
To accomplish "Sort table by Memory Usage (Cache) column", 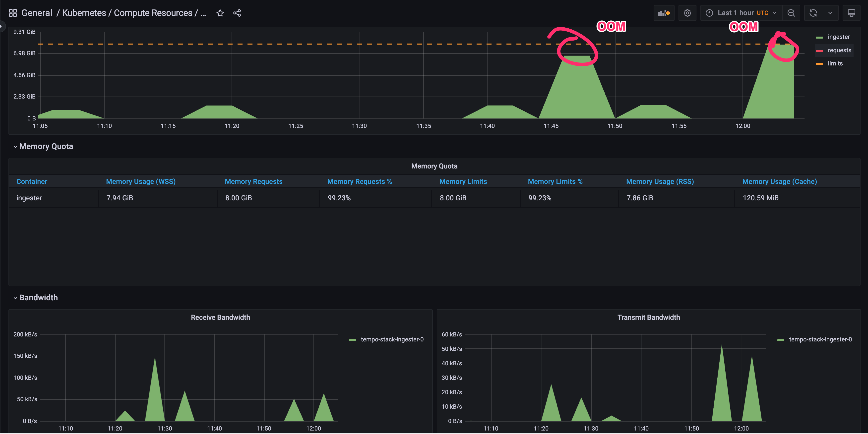I will coord(779,181).
